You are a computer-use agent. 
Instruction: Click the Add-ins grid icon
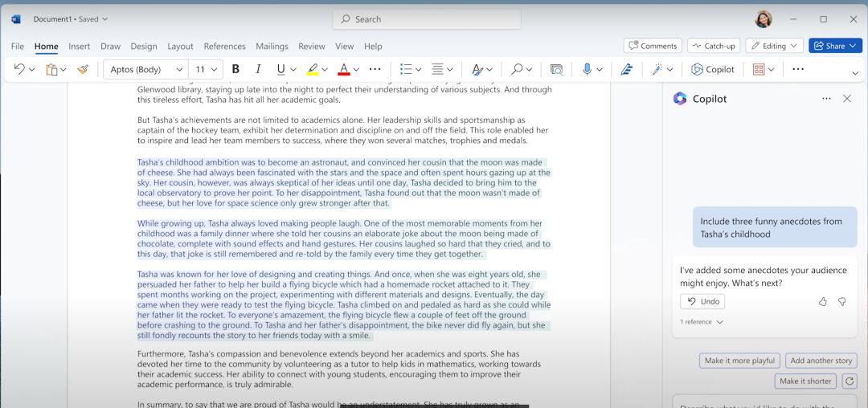pyautogui.click(x=759, y=69)
